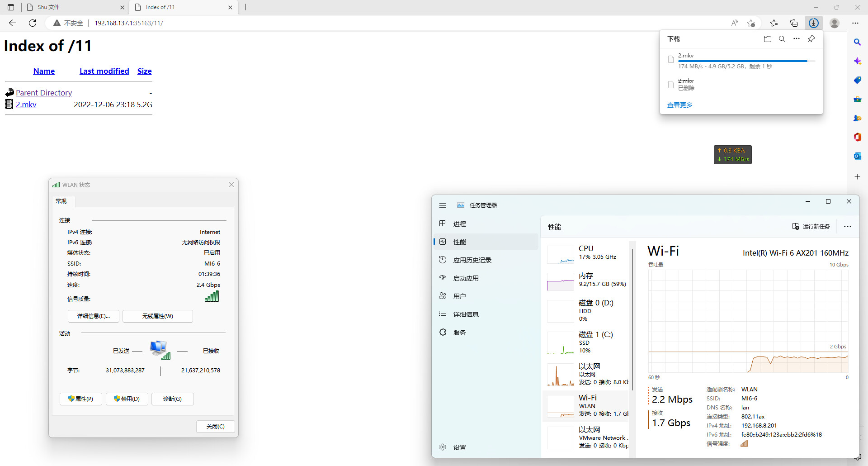Click the 禁用(D) button
The width and height of the screenshot is (868, 466).
pos(127,399)
